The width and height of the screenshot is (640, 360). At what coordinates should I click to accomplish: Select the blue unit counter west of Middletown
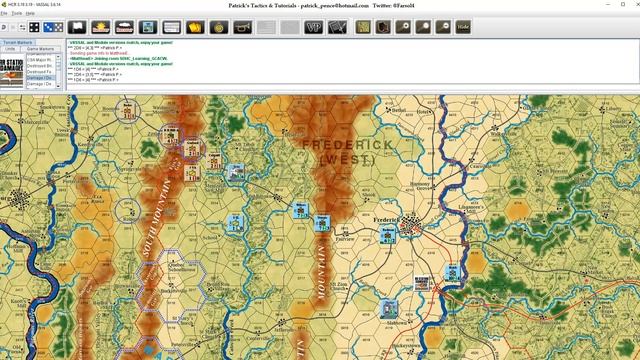pos(236,224)
